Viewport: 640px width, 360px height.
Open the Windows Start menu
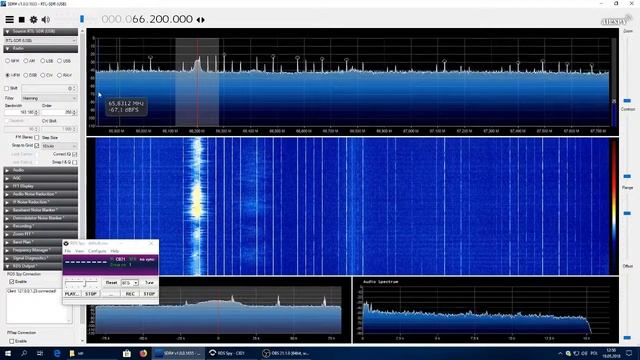(7, 353)
